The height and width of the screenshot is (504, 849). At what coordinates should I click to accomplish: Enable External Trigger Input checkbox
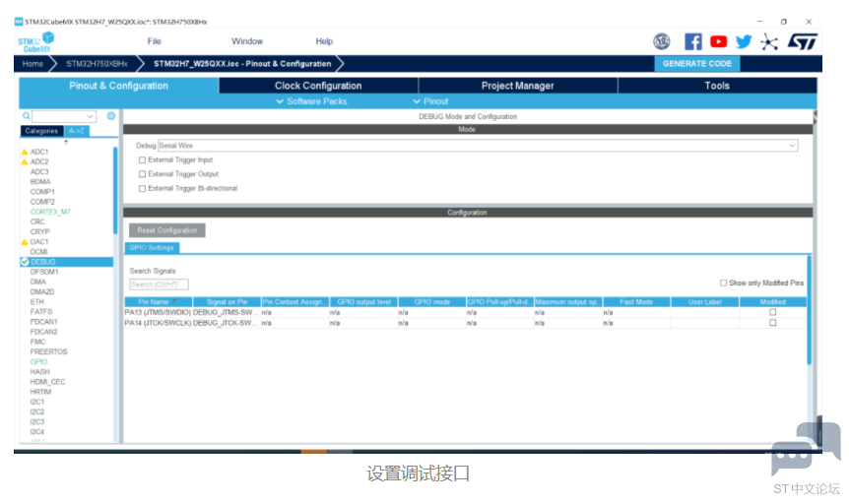pyautogui.click(x=143, y=160)
